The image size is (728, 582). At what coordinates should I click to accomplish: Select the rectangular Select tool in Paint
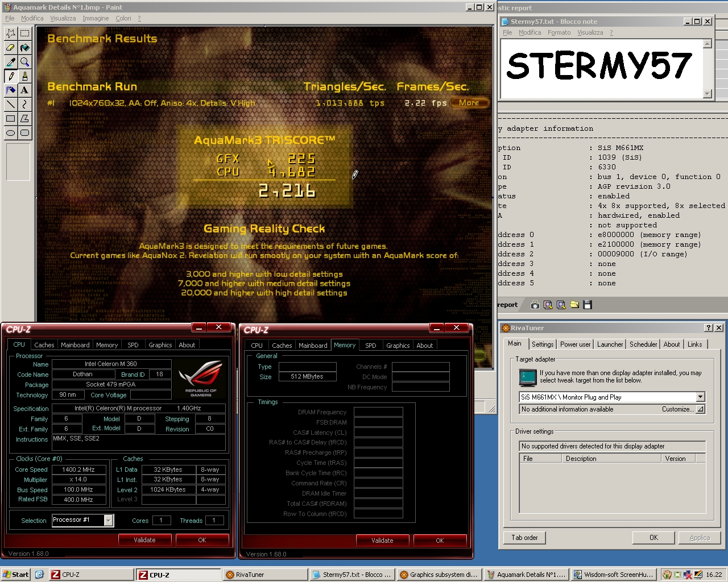[25, 34]
